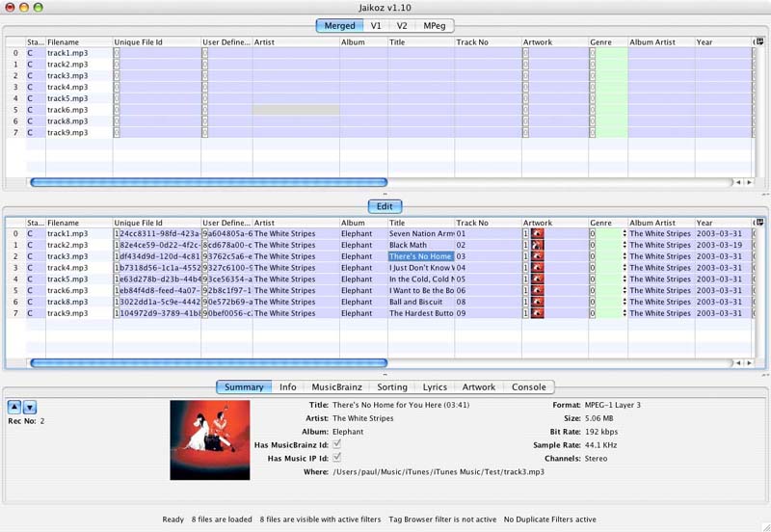Screen dimensions: 771x532
Task: Open the column chooser icon in the upper table header
Action: 759,41
